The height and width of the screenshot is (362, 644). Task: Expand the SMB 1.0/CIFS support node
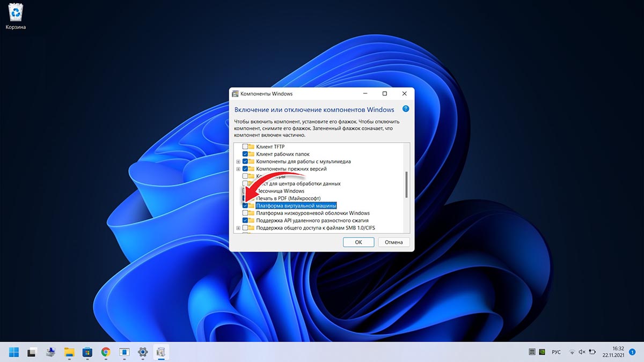click(x=238, y=228)
